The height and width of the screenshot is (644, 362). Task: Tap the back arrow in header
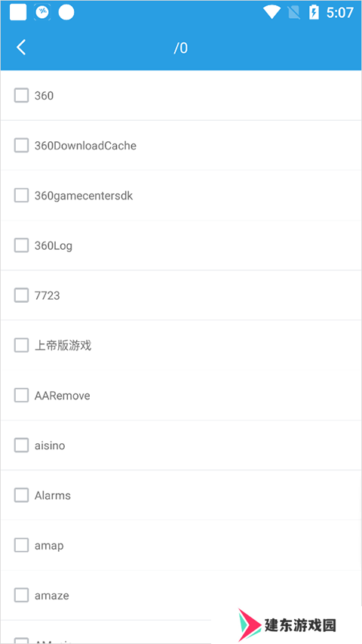[21, 48]
